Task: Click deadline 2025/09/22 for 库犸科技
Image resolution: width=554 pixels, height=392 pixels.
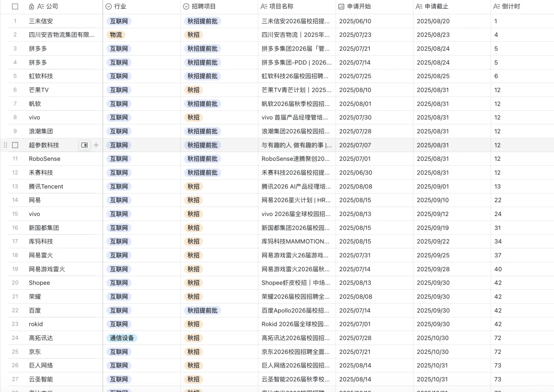Action: pyautogui.click(x=433, y=241)
